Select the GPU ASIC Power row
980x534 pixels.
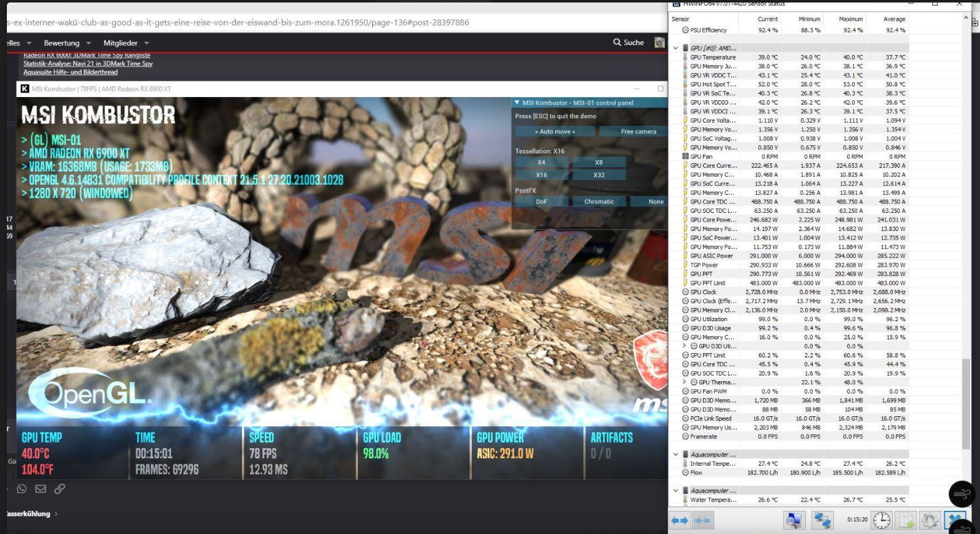click(x=790, y=255)
